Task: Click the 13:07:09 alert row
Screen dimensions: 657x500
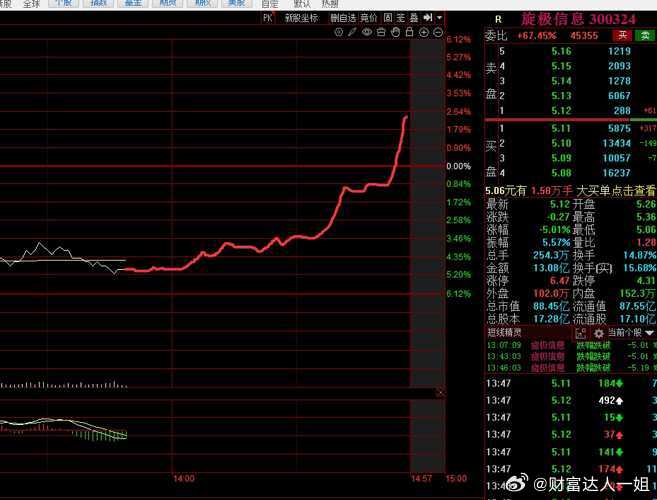Action: click(x=570, y=345)
